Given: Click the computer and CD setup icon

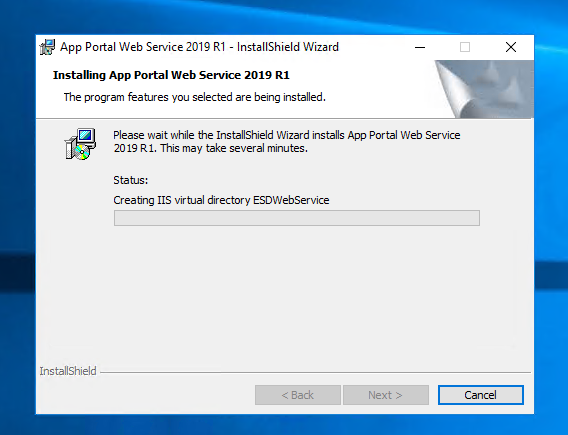Looking at the screenshot, I should click(80, 144).
